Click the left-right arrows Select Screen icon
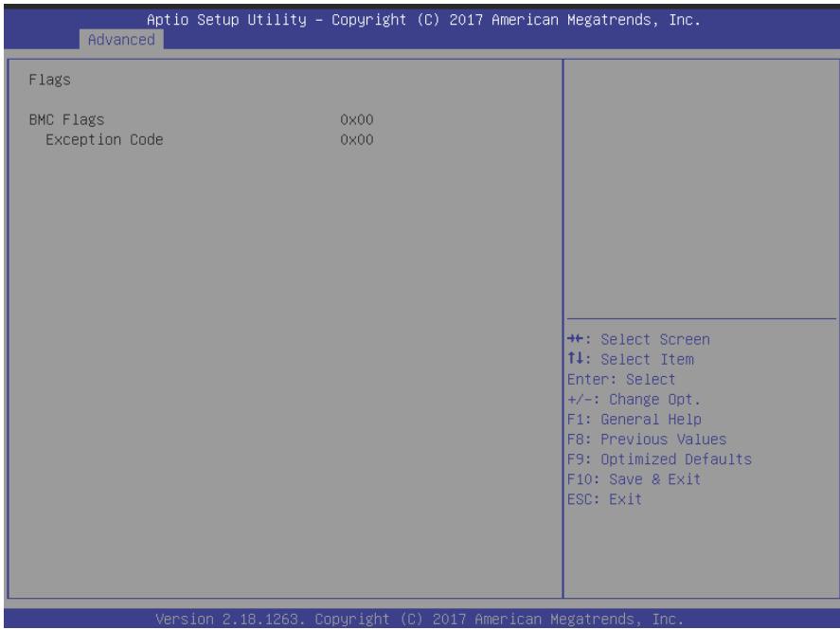The image size is (840, 630). point(576,339)
